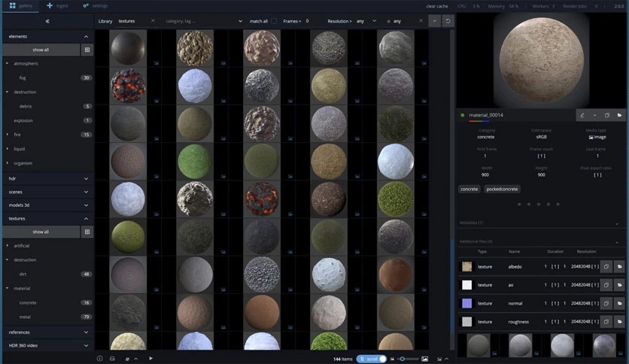Open folder for the normal texture
The image size is (629, 364).
tap(619, 304)
